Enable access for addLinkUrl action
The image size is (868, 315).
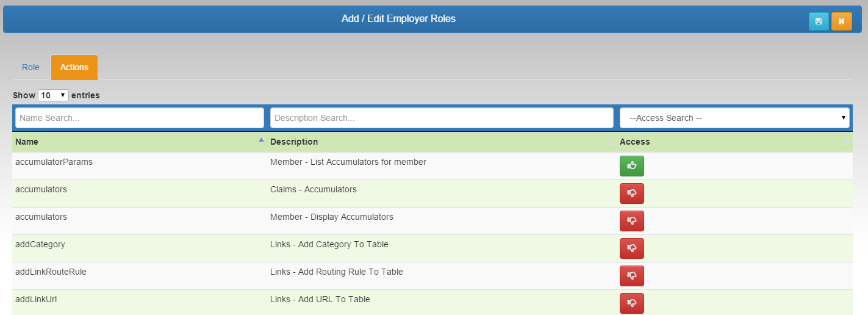[631, 303]
